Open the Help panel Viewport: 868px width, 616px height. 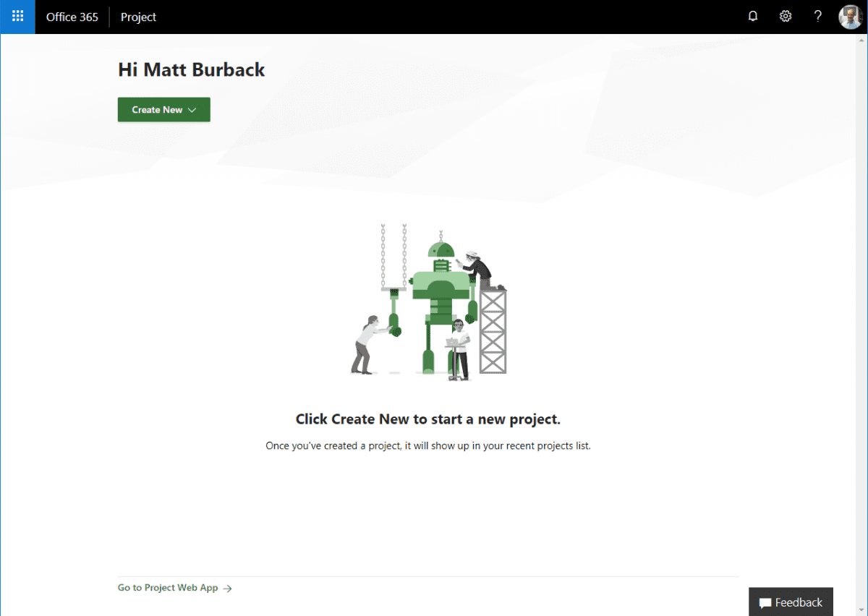click(x=817, y=16)
